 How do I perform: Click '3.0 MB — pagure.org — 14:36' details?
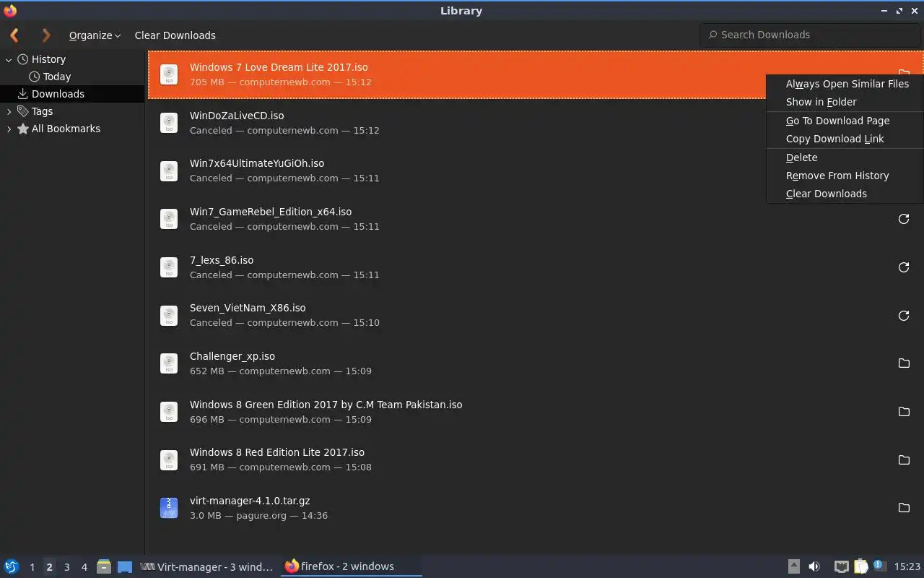(x=258, y=515)
